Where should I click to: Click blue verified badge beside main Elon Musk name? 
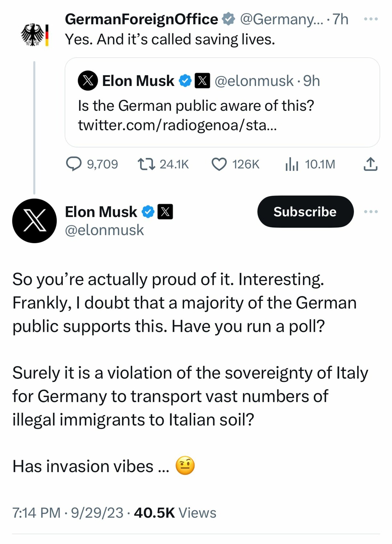coord(148,212)
